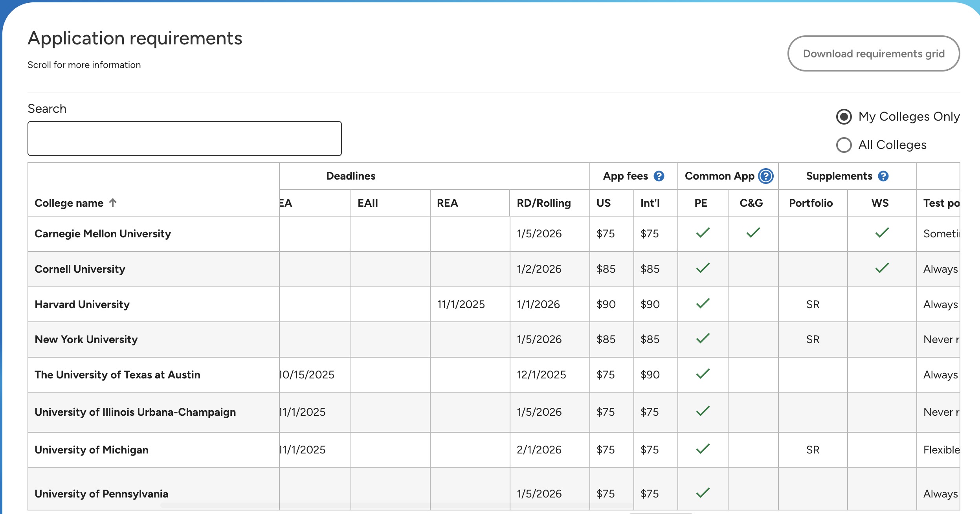Click New York University's Portfolio SR value
Screen dimensions: 980x514
tap(813, 340)
